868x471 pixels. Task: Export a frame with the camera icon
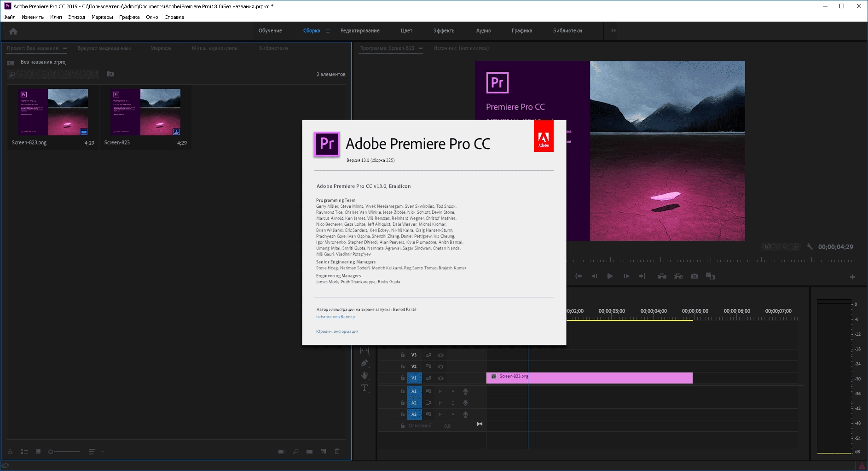[x=694, y=276]
